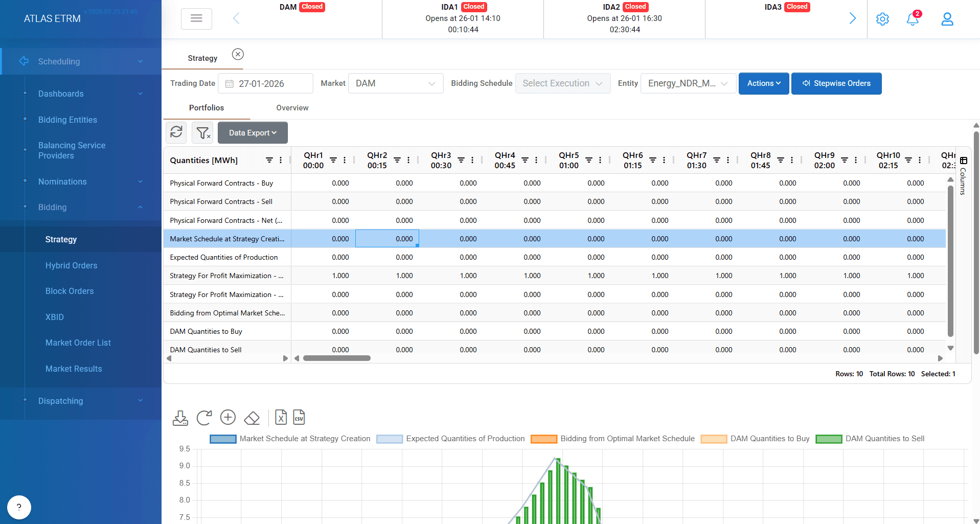Open filter for QHr1 column
Viewport: 980px width, 524px height.
[x=333, y=160]
